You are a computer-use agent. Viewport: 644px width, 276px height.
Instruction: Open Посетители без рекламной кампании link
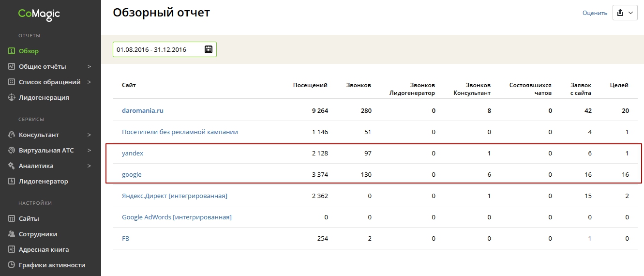(180, 132)
